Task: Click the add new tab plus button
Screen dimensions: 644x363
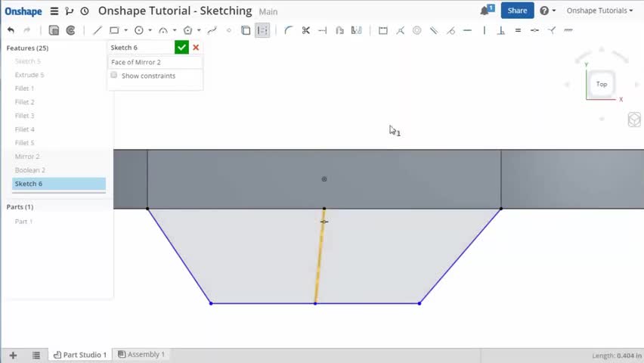Action: click(13, 355)
